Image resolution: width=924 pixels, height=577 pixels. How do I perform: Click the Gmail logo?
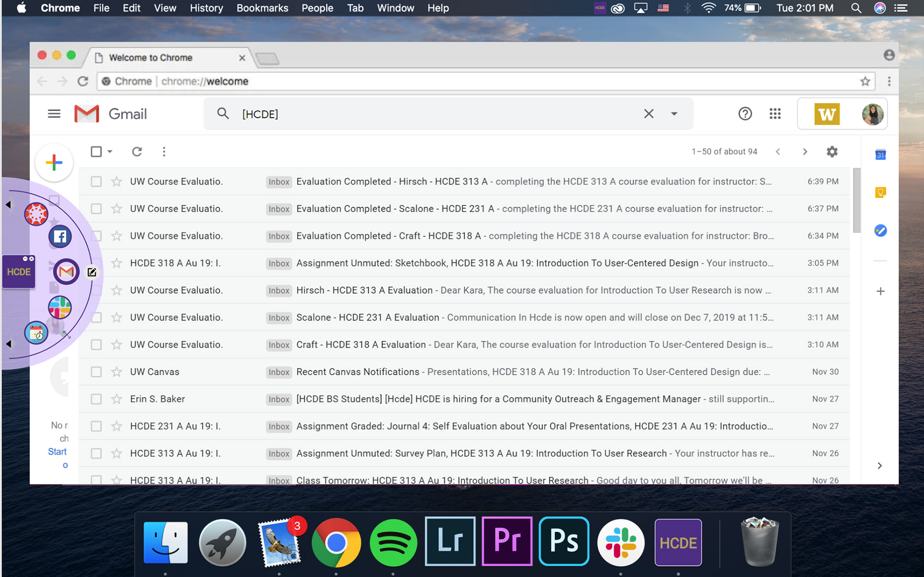[111, 114]
